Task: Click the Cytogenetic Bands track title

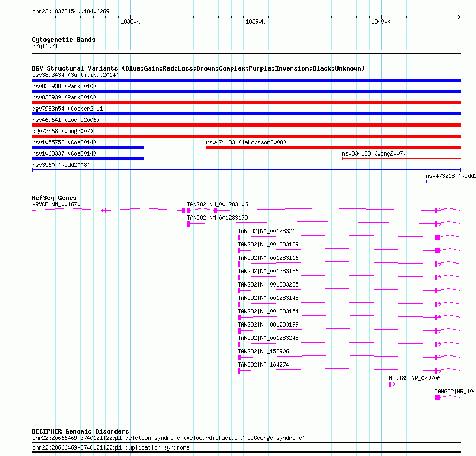Action: (x=64, y=40)
